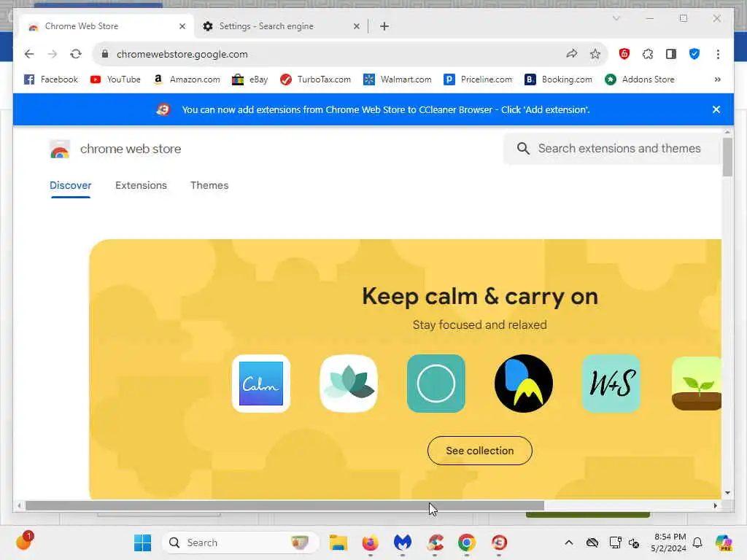Open the Walmart.com bookmark
The width and height of the screenshot is (747, 560).
398,79
